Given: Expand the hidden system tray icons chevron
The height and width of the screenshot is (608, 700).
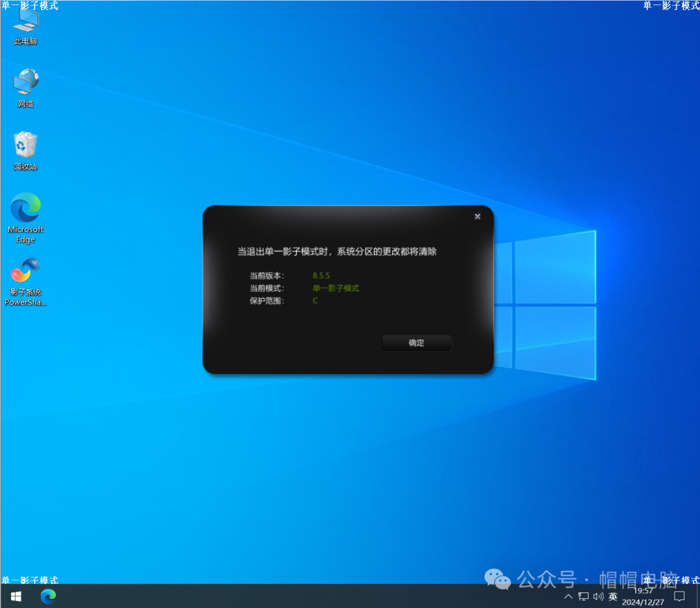Looking at the screenshot, I should pyautogui.click(x=568, y=596).
